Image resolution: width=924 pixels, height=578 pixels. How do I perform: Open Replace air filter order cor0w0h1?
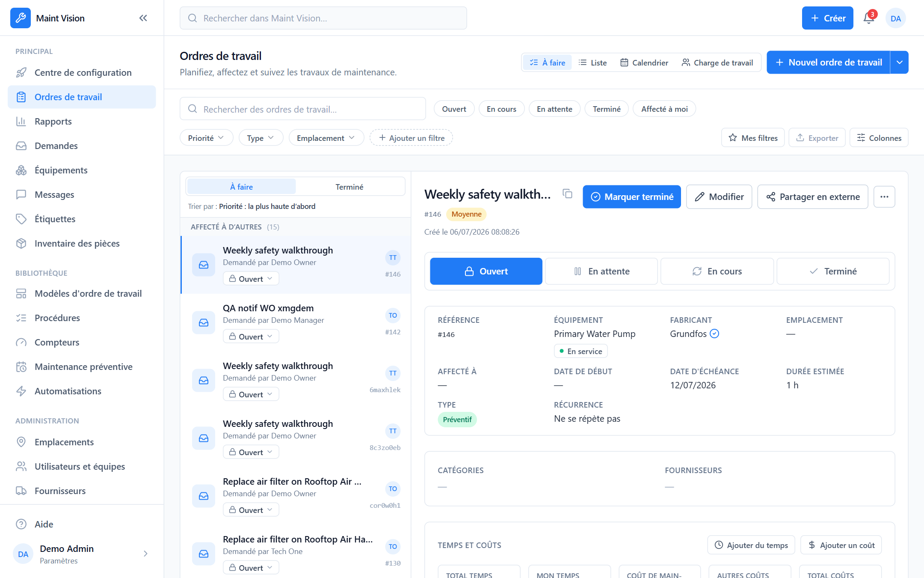[x=296, y=496]
